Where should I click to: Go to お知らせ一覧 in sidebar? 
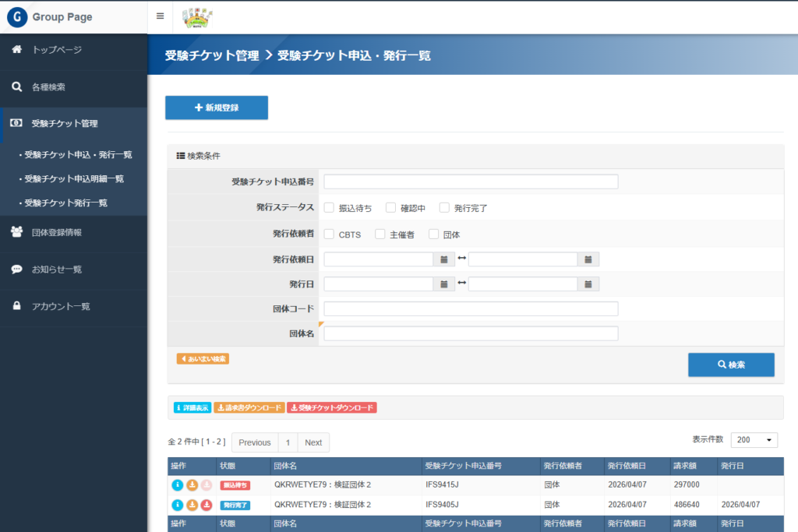(x=57, y=270)
